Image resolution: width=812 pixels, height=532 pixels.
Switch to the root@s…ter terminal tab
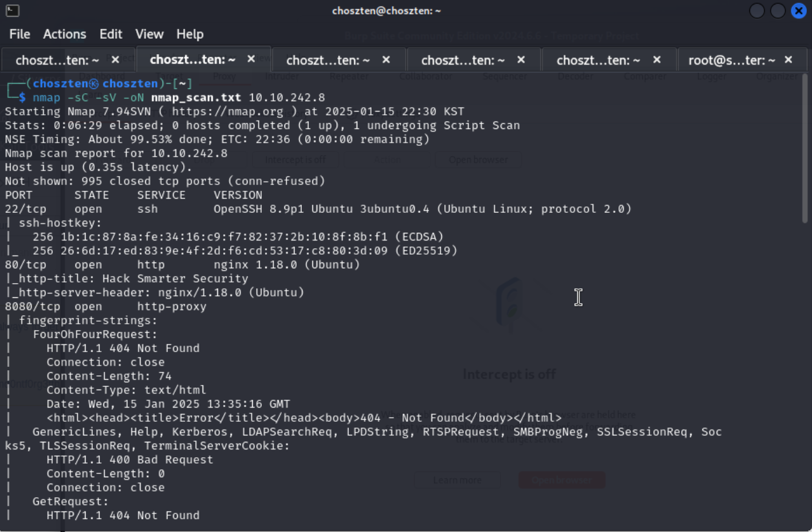tap(731, 60)
